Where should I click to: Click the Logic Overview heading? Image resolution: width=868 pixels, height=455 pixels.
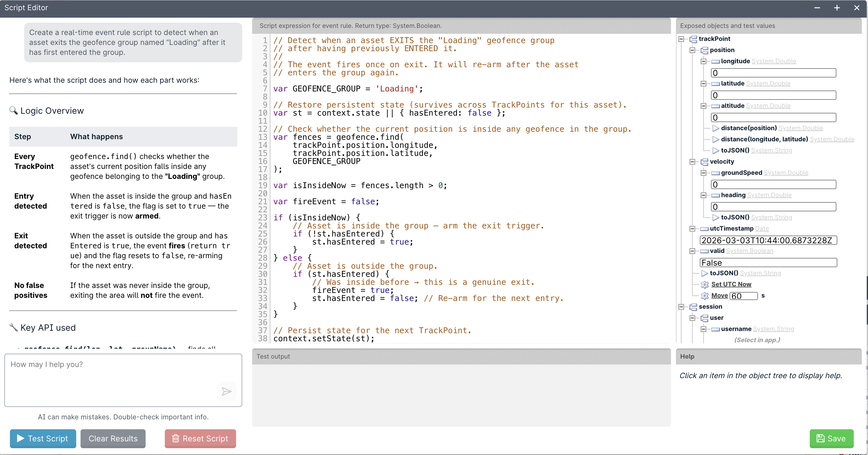point(52,111)
